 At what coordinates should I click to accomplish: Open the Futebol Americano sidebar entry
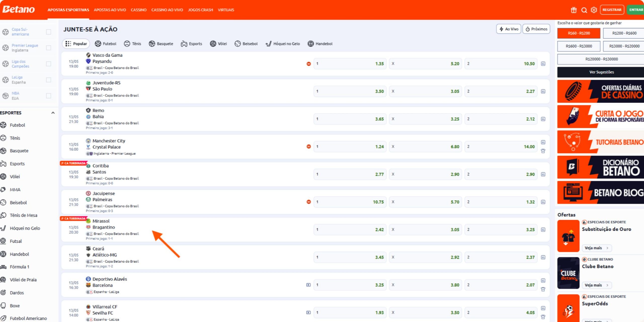28,318
